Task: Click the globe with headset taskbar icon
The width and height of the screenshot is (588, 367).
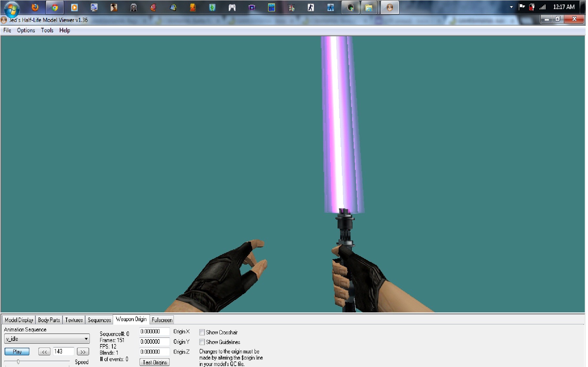Action: [x=173, y=7]
